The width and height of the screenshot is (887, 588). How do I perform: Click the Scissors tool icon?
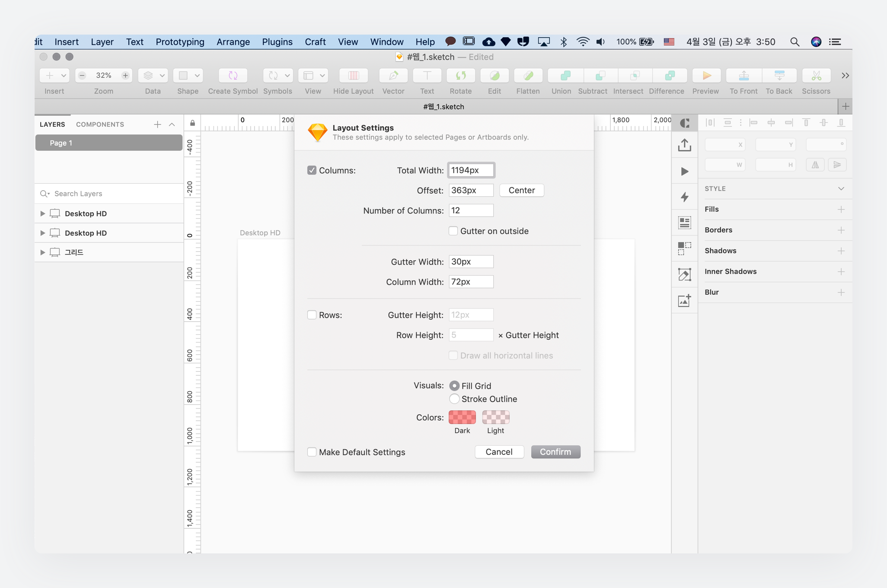point(816,76)
